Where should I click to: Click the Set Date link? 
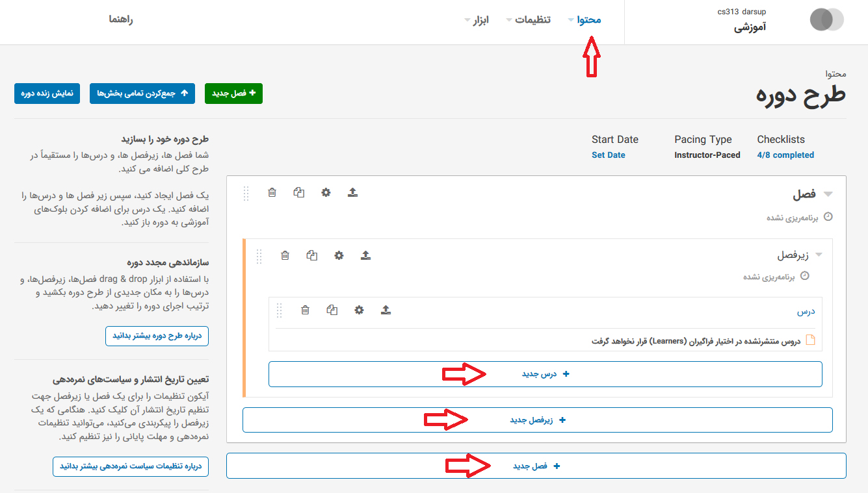click(608, 155)
